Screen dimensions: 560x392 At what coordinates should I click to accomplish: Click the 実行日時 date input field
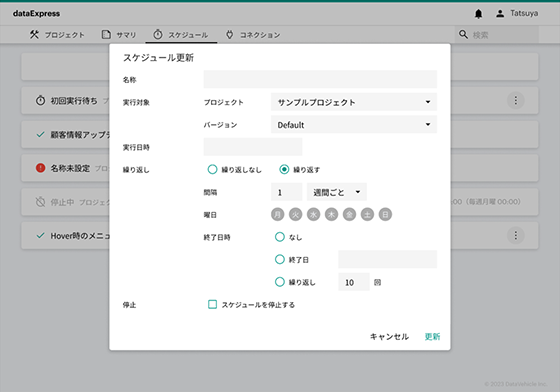(x=253, y=147)
